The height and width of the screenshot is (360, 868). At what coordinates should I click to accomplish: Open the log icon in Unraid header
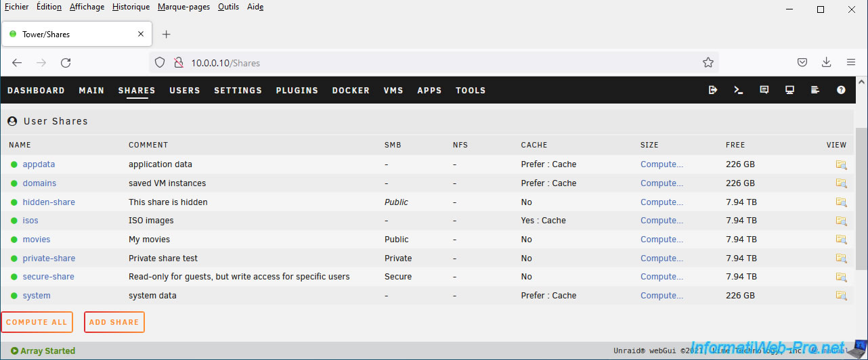coord(815,90)
